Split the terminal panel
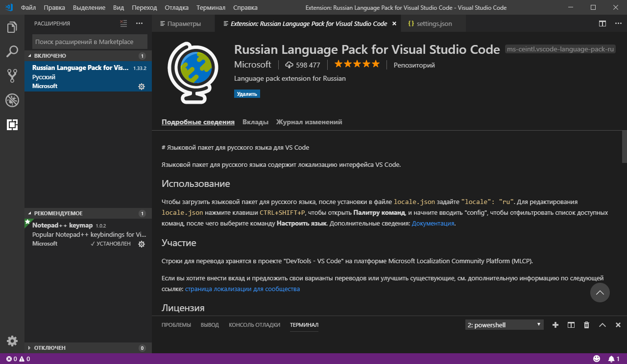 [571, 325]
